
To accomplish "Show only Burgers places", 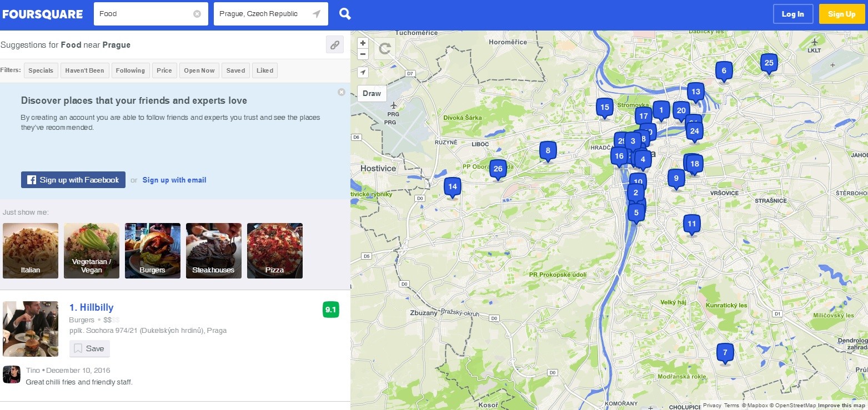I will [153, 251].
